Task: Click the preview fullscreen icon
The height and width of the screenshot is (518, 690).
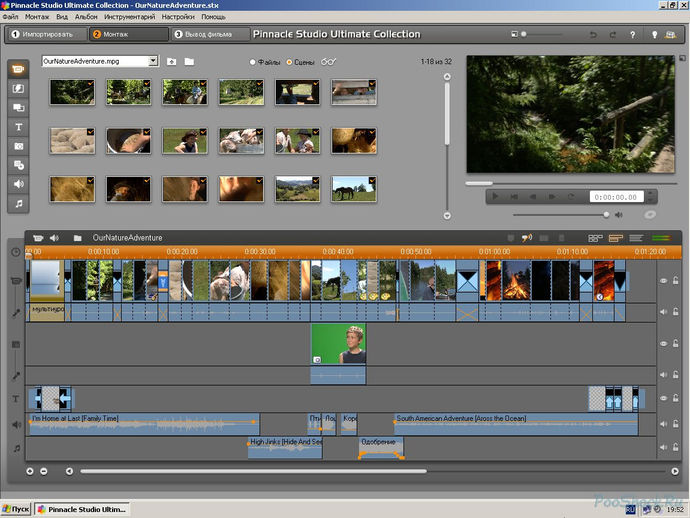Action: (x=682, y=58)
